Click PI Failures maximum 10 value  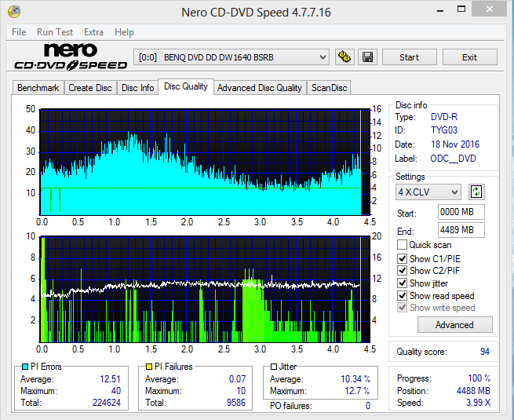pos(241,391)
